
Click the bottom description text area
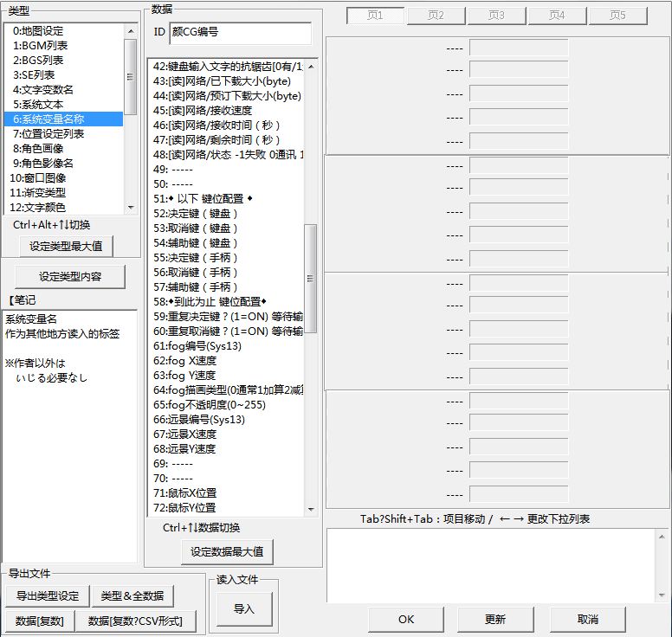(x=491, y=565)
